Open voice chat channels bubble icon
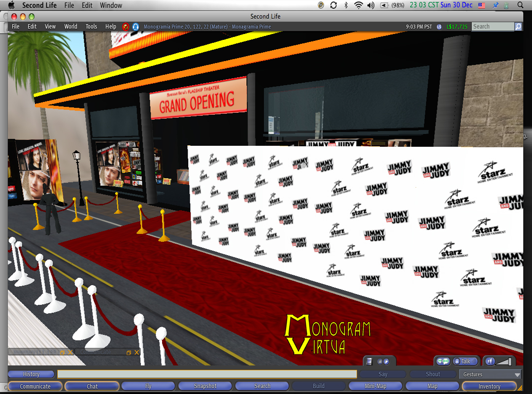Screen dimensions: 532x394 (x=443, y=361)
